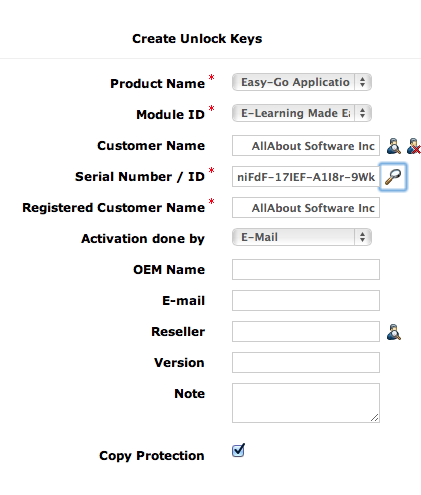Open the Activation done by dropdown
Viewport: 421px width, 495px height.
302,237
